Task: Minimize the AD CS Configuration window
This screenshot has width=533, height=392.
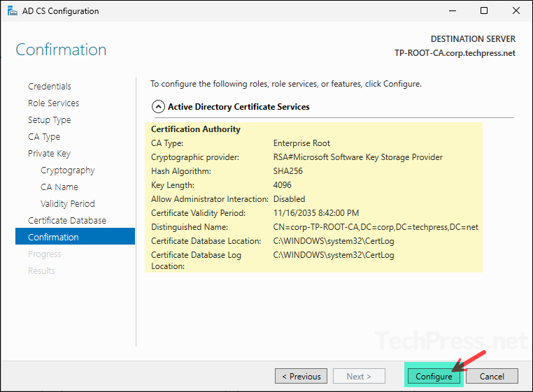Action: (x=452, y=11)
